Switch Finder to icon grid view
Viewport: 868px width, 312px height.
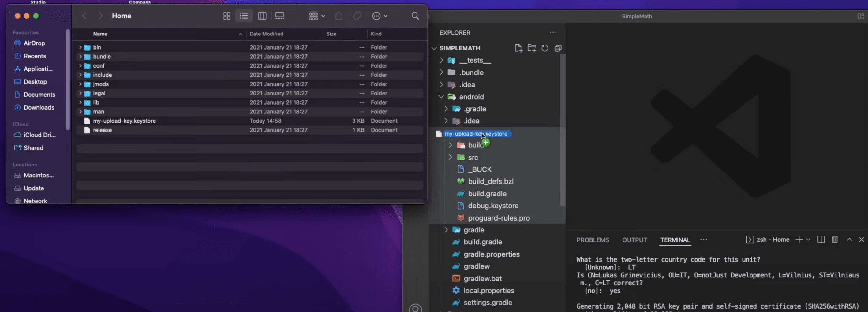(x=227, y=16)
